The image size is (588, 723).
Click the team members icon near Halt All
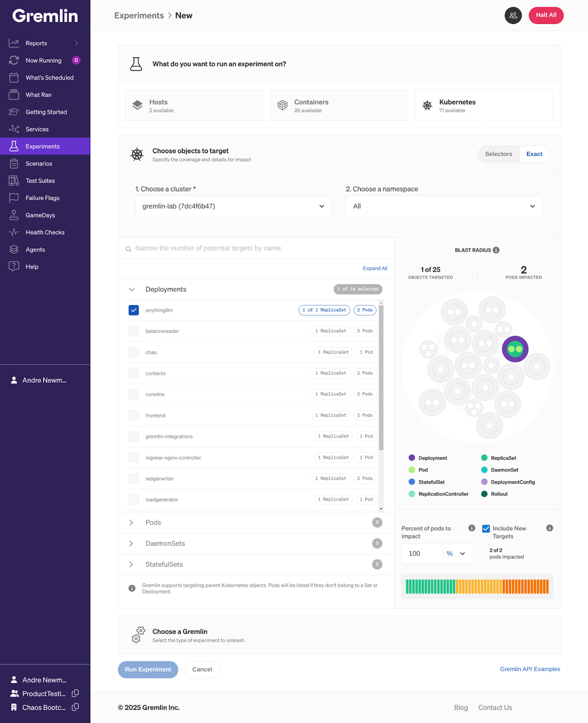513,15
